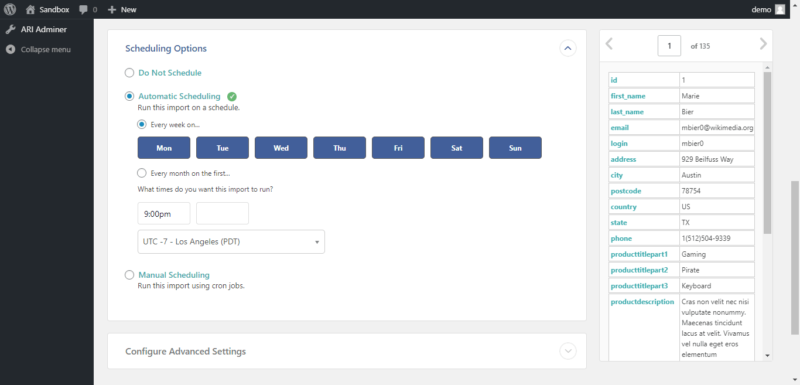Click the Automatic Scheduling label
This screenshot has height=385, width=800.
(x=179, y=96)
